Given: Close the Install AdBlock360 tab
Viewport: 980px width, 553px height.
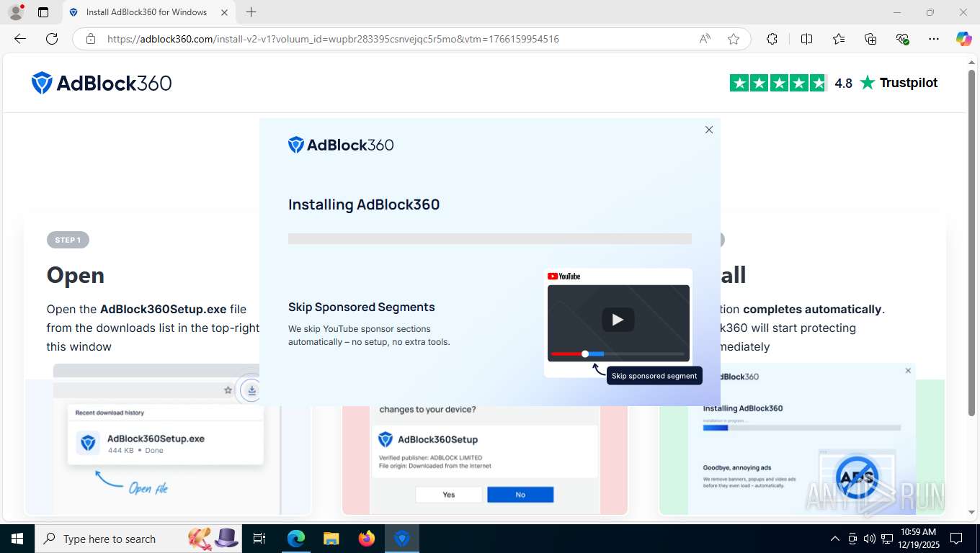Looking at the screenshot, I should point(225,12).
